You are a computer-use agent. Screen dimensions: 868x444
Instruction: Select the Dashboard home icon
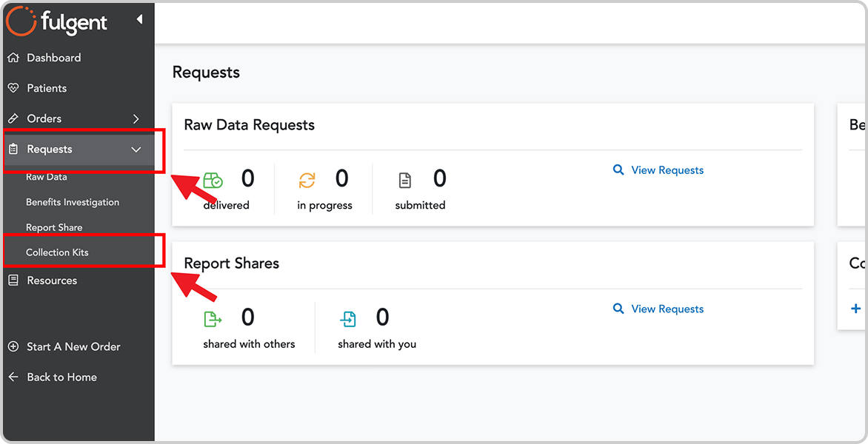[13, 57]
